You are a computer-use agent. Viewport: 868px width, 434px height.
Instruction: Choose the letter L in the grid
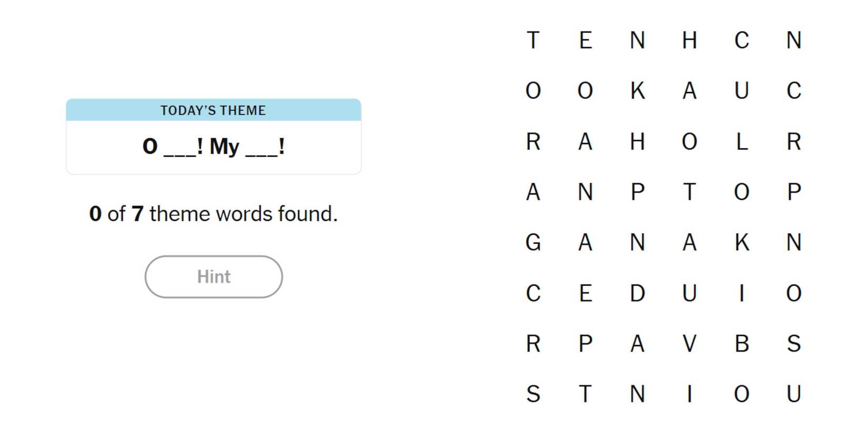[x=741, y=142]
